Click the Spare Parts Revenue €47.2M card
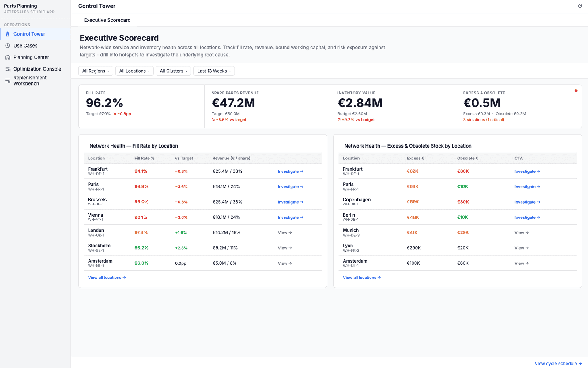 [x=267, y=106]
